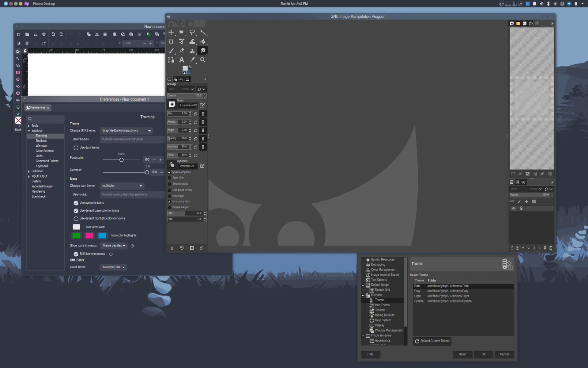This screenshot has width=588, height=368.
Task: Select the Gray theme row
Action: (x=463, y=291)
